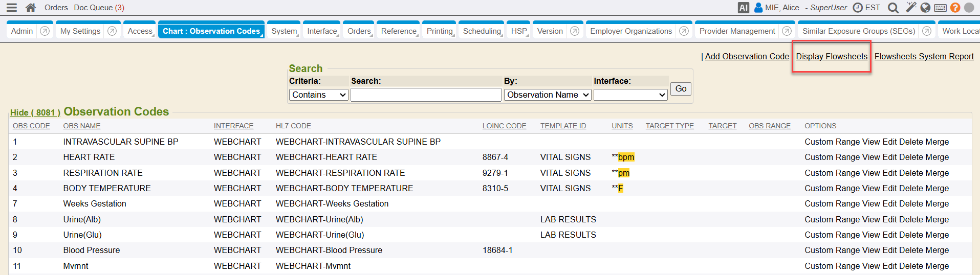Open Admin tab's pop-out arrow icon
980x275 pixels.
pyautogui.click(x=45, y=31)
